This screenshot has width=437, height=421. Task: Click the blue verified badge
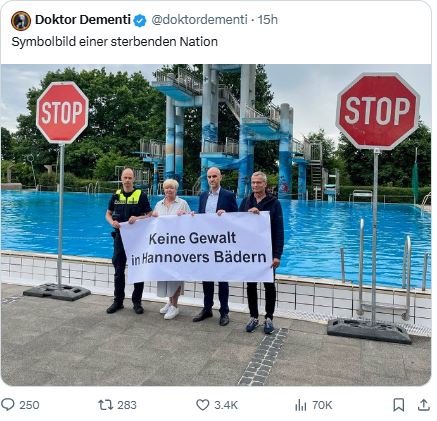pos(140,21)
